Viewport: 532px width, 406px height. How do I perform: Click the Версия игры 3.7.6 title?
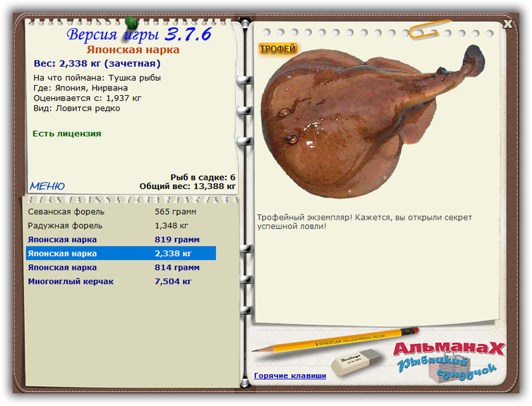pos(139,35)
